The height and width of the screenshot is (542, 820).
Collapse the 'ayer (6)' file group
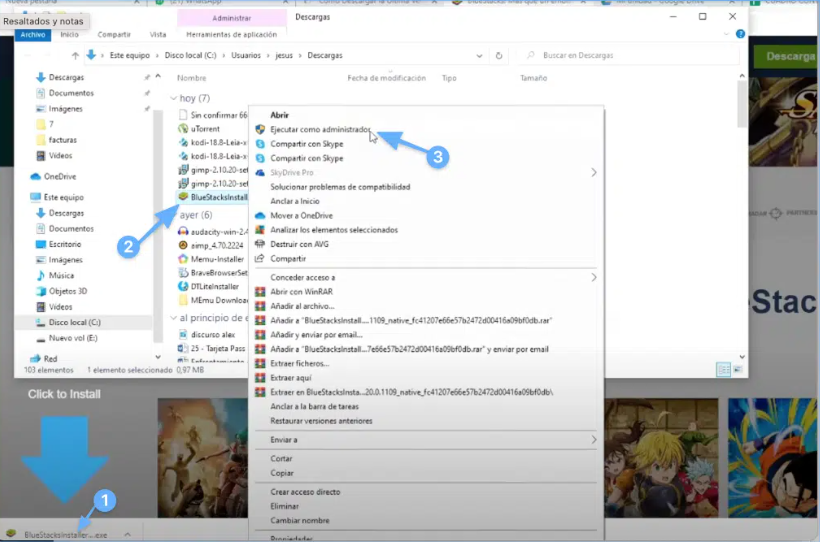[173, 215]
